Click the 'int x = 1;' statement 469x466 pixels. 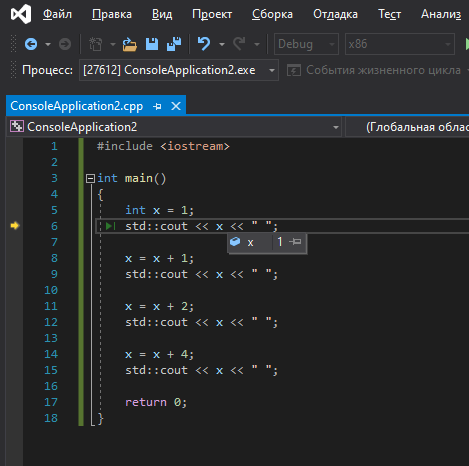(x=159, y=210)
